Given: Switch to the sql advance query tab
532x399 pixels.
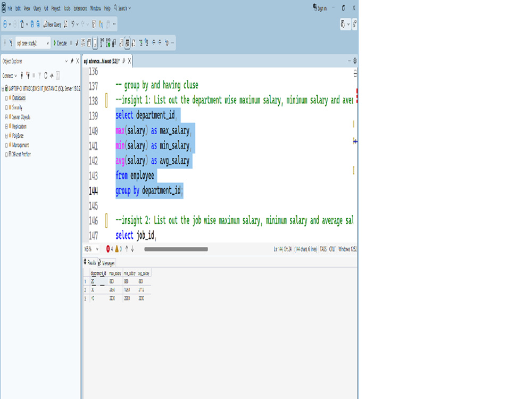Looking at the screenshot, I should point(102,61).
